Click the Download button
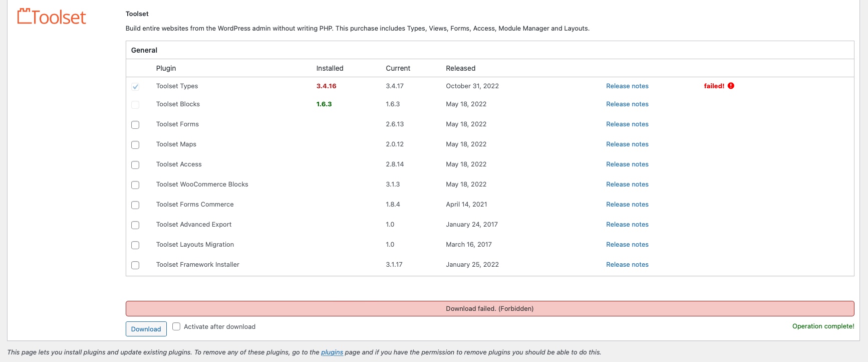 (146, 329)
